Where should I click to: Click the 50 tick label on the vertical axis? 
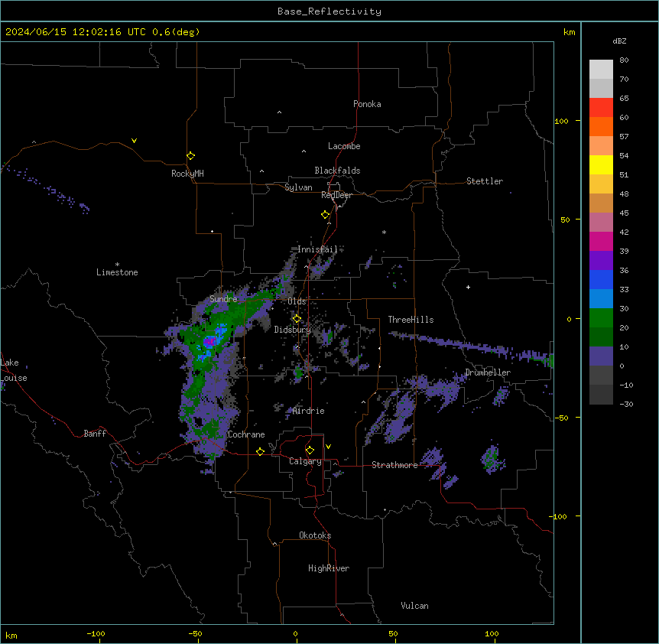click(x=565, y=220)
